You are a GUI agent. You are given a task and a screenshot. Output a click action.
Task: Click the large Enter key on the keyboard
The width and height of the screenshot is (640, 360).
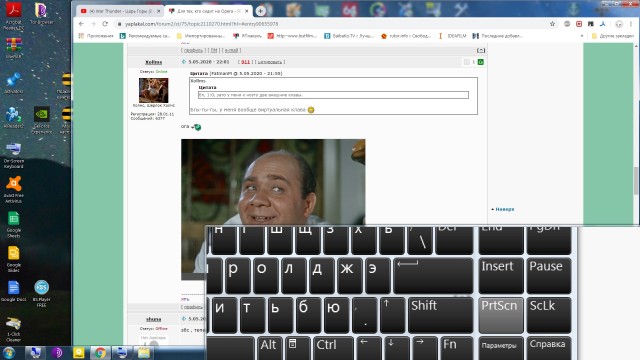[433, 276]
